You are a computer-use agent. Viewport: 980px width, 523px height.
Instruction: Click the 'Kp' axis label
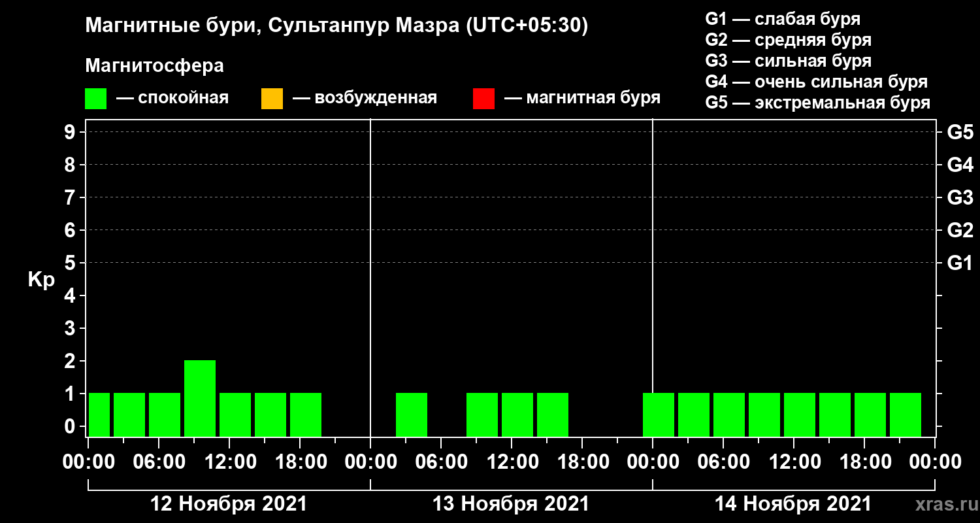point(41,280)
